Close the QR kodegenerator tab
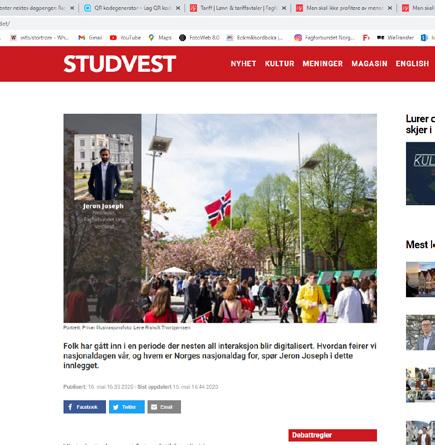Screen dimensions: 435x445 coord(178,8)
